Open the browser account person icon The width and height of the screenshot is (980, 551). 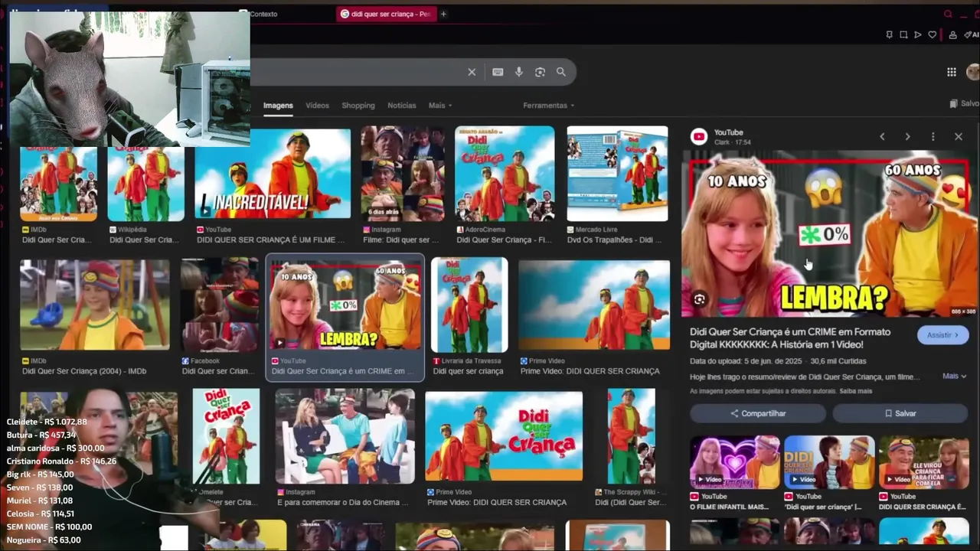[x=952, y=34]
